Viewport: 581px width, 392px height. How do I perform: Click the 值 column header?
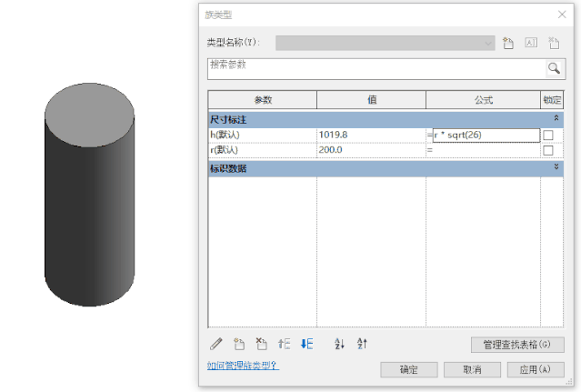(372, 100)
